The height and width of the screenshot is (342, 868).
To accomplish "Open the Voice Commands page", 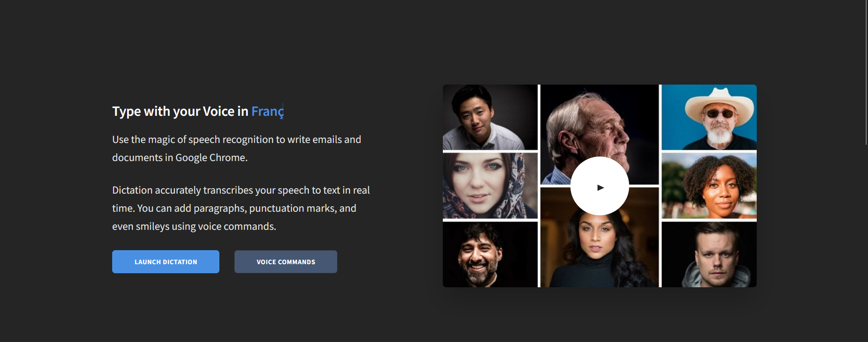I will coord(285,261).
